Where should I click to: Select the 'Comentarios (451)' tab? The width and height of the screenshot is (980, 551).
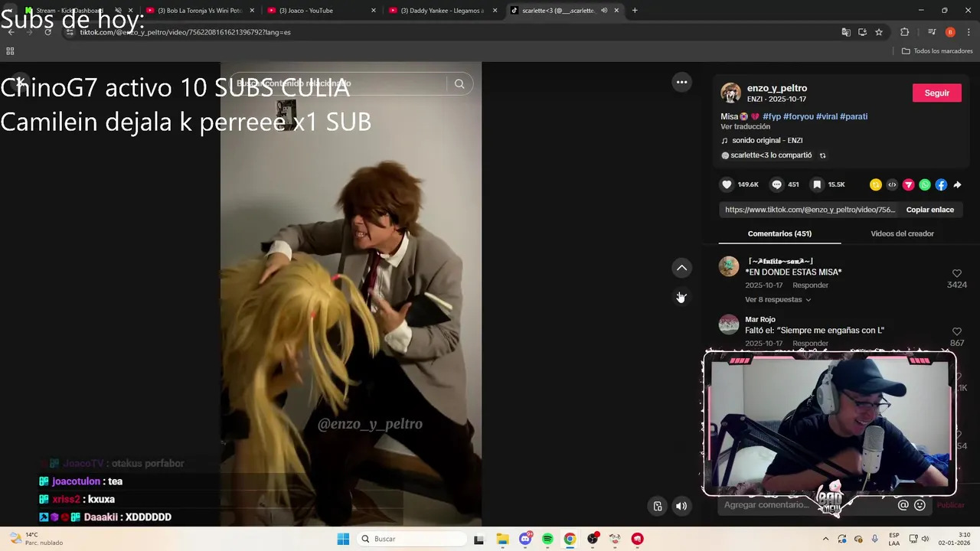(779, 233)
